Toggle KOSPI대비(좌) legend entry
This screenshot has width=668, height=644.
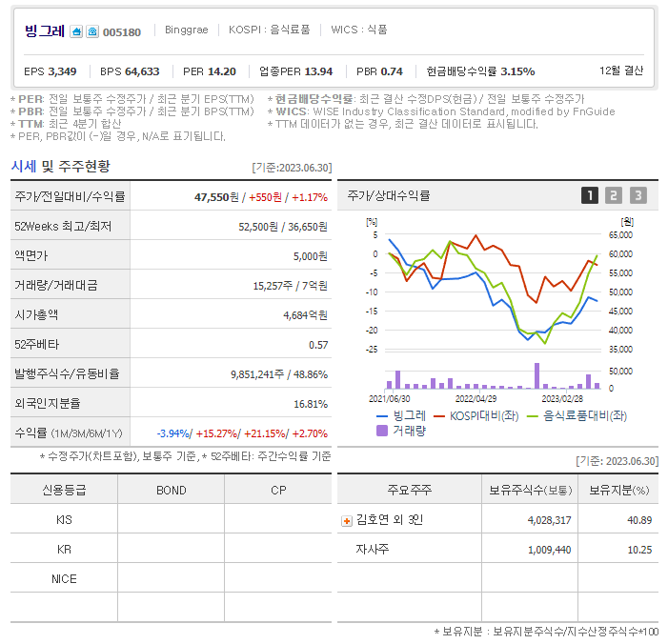pos(476,415)
